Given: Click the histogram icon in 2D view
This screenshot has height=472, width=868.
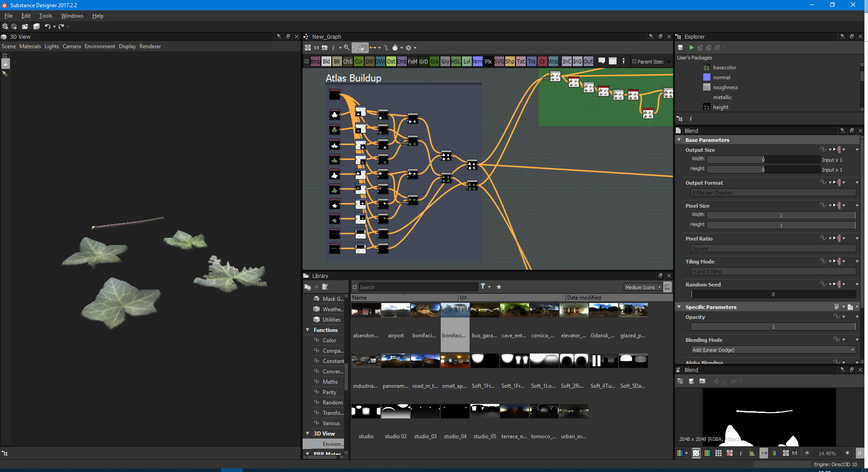Looking at the screenshot, I should pos(752,453).
